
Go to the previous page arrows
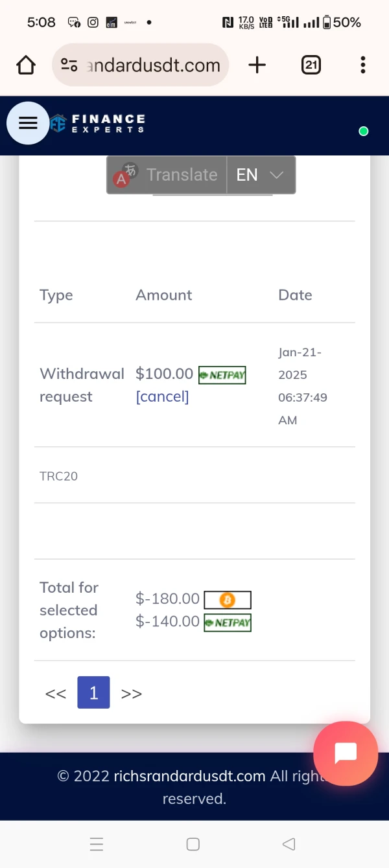coord(56,694)
